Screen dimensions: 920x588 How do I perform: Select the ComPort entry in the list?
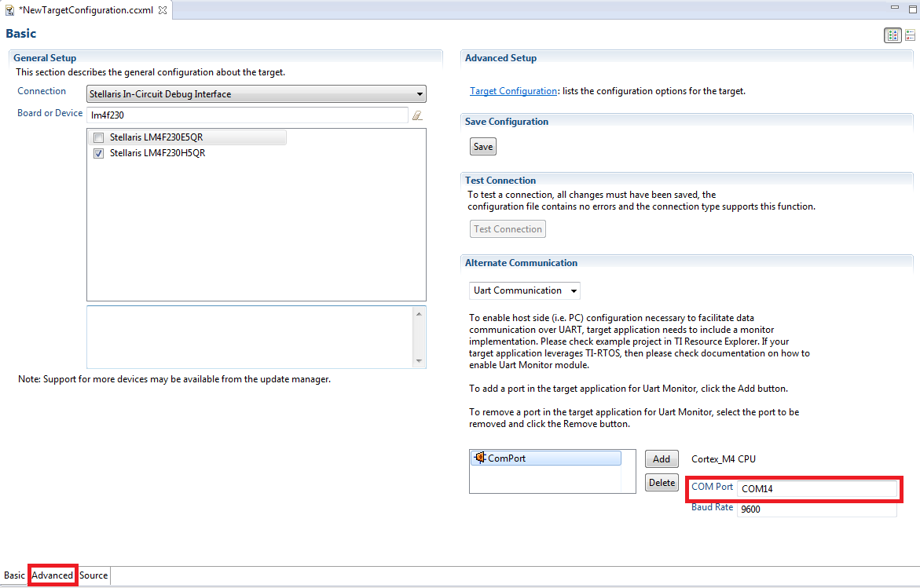546,458
